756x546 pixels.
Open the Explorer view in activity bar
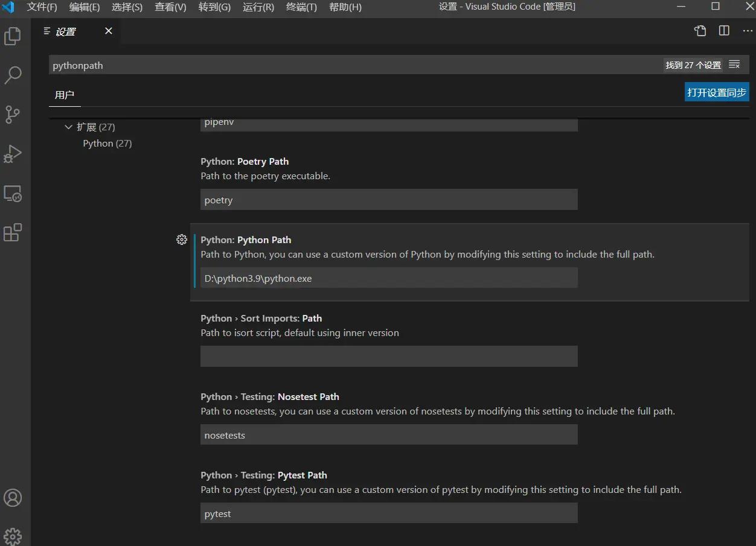[13, 36]
